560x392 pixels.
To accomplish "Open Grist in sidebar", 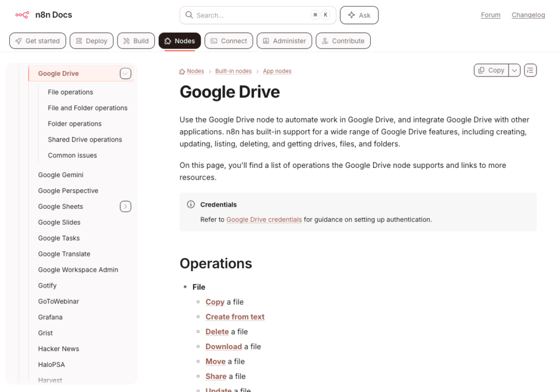I will 45,333.
